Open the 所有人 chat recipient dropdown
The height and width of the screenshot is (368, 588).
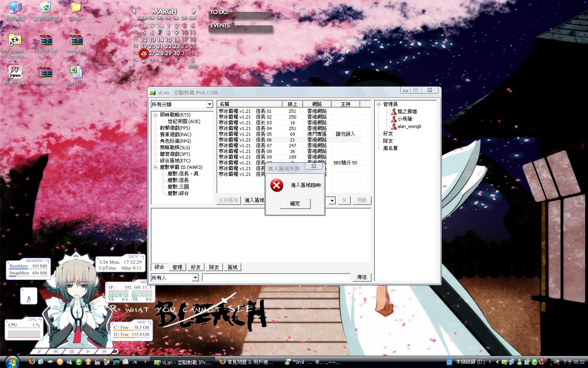click(195, 277)
